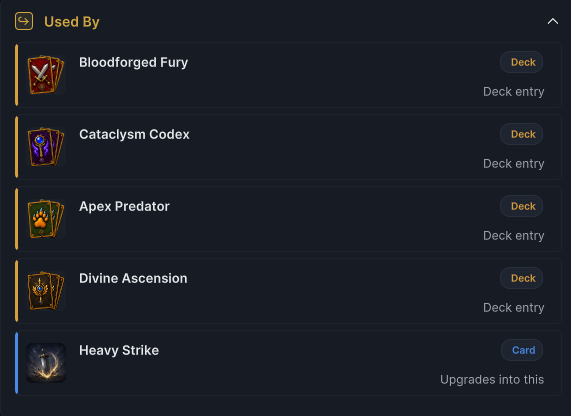Click the Used By arrow icon

pyautogui.click(x=24, y=21)
